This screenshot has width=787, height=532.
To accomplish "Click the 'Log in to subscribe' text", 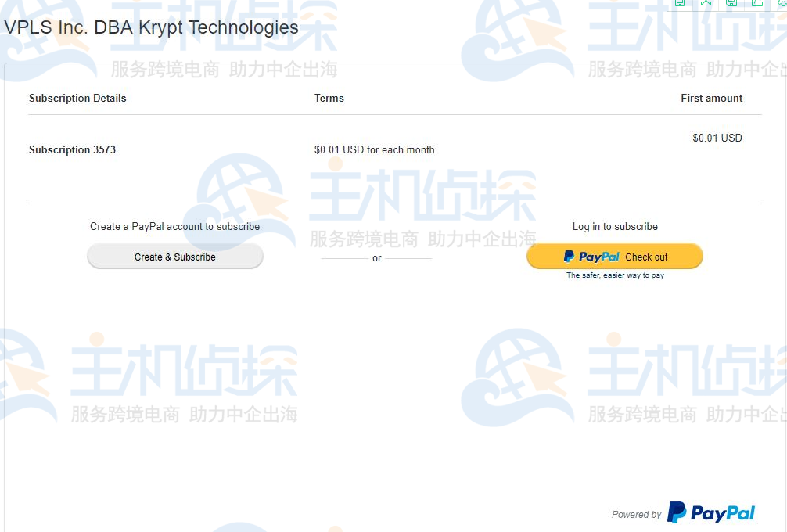I will [615, 226].
